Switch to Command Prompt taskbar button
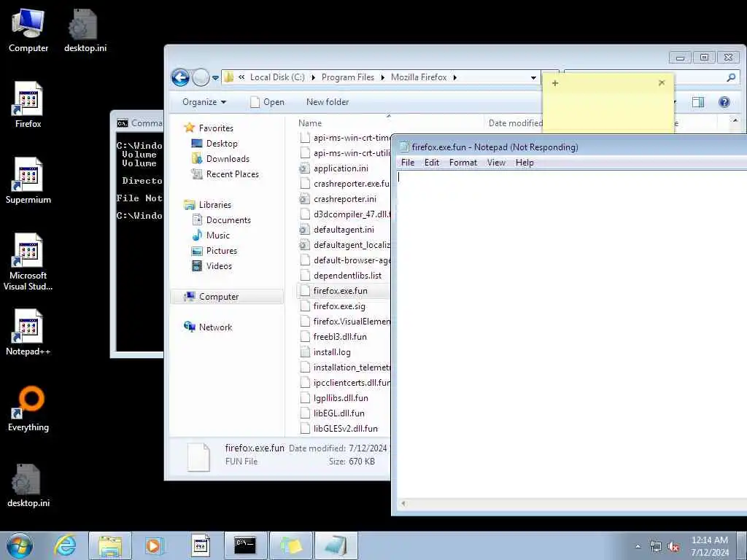Image resolution: width=747 pixels, height=560 pixels. point(245,545)
